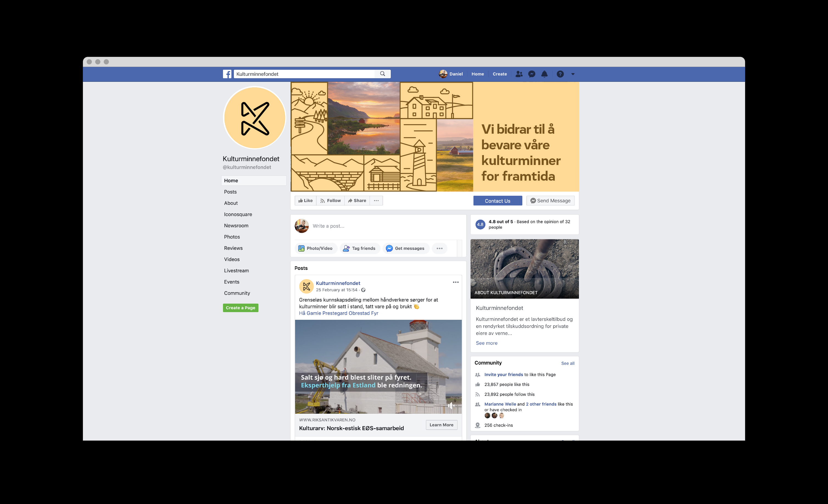Image resolution: width=828 pixels, height=504 pixels.
Task: Click the 256 check-ins text
Action: tap(499, 425)
